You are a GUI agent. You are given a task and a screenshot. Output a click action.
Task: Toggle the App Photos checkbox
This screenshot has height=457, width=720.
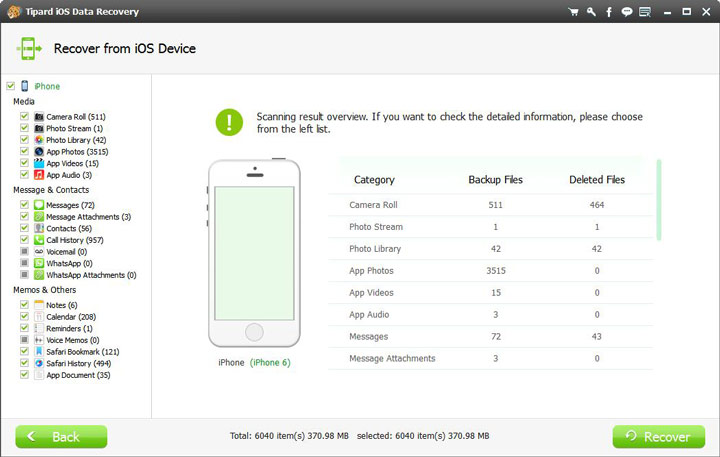pyautogui.click(x=24, y=151)
